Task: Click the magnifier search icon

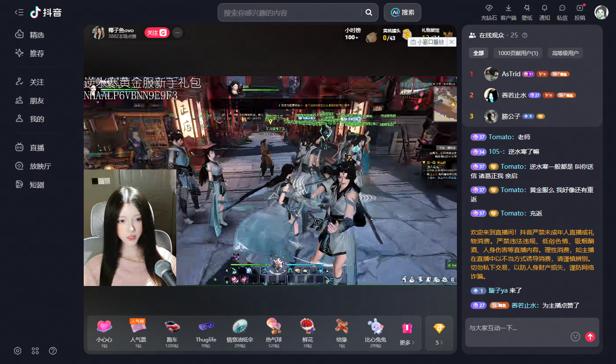Action: [369, 13]
